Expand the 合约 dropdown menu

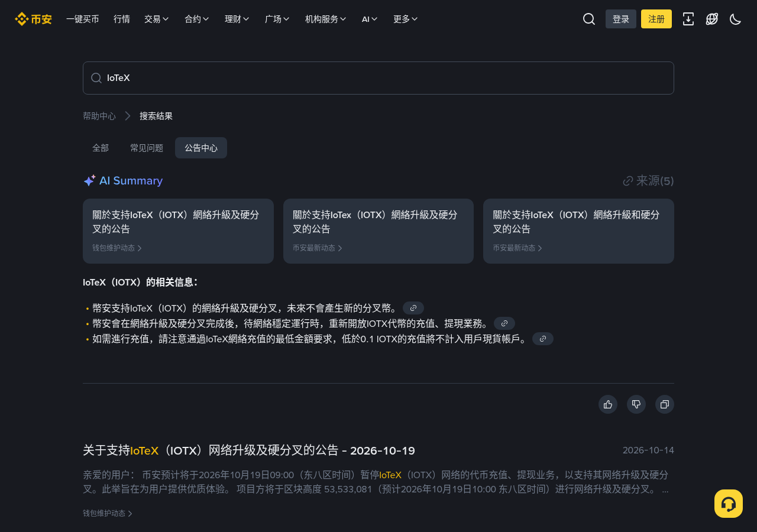(197, 19)
